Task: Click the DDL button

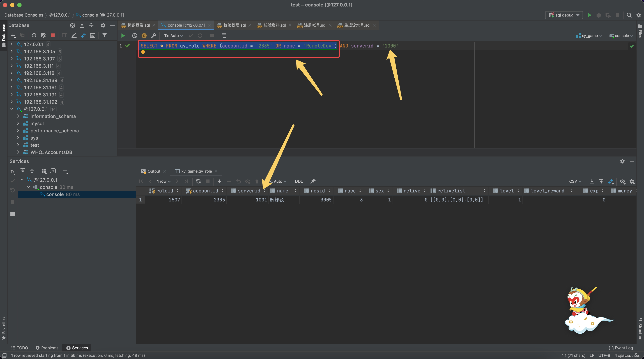Action: click(298, 181)
